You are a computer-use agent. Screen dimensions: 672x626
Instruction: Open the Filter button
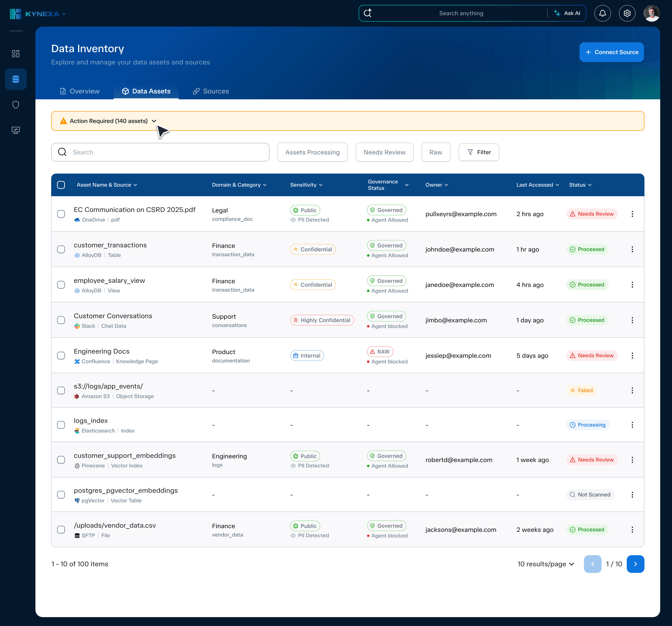tap(479, 152)
